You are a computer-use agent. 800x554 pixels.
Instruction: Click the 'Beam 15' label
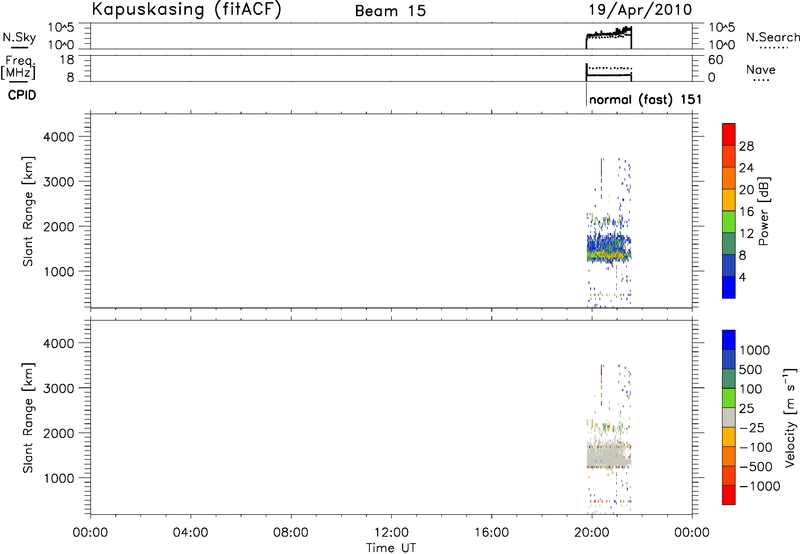[390, 11]
